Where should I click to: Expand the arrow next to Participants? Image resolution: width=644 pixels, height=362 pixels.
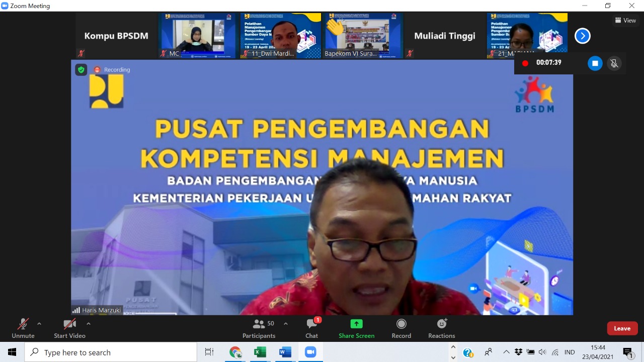(286, 324)
